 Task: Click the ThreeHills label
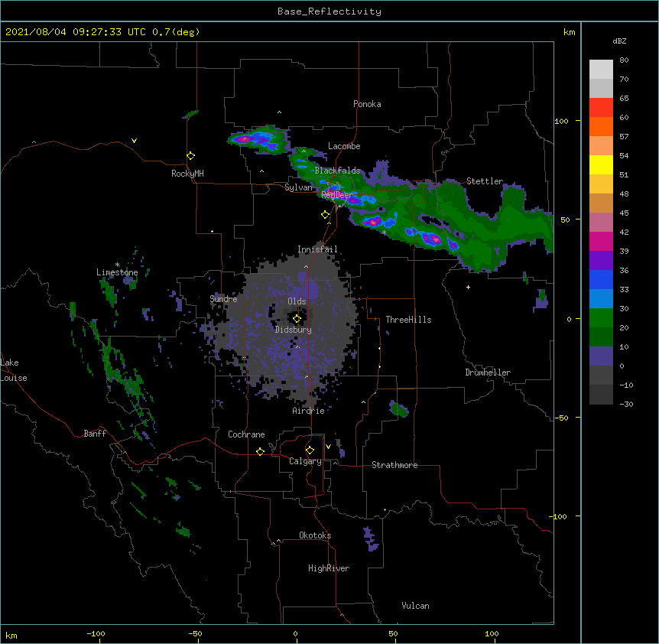click(x=408, y=320)
